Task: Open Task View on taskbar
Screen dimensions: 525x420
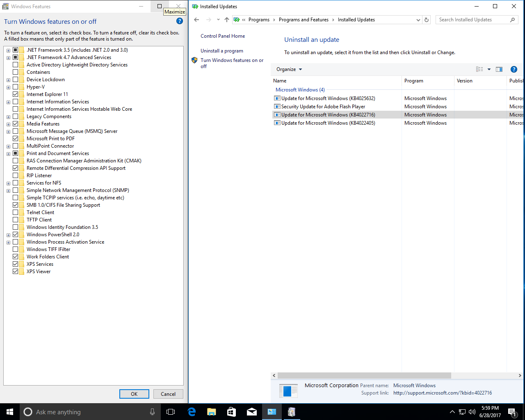Action: pos(171,412)
